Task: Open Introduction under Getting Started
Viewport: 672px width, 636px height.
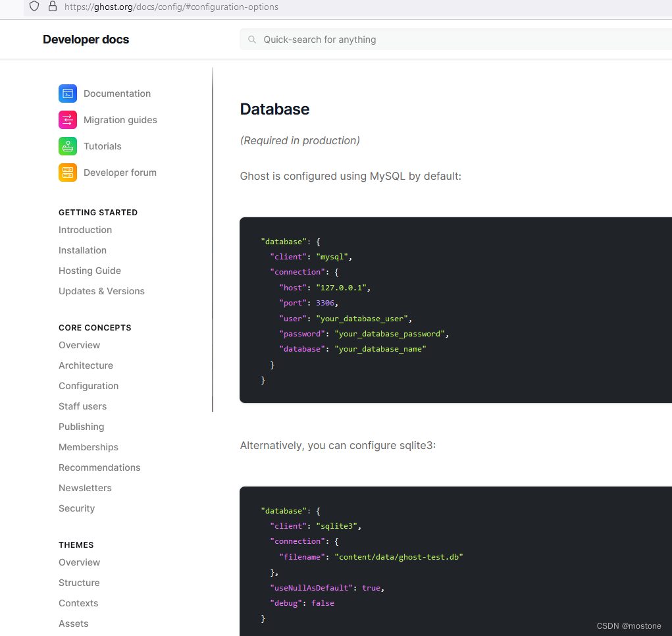Action: 85,230
